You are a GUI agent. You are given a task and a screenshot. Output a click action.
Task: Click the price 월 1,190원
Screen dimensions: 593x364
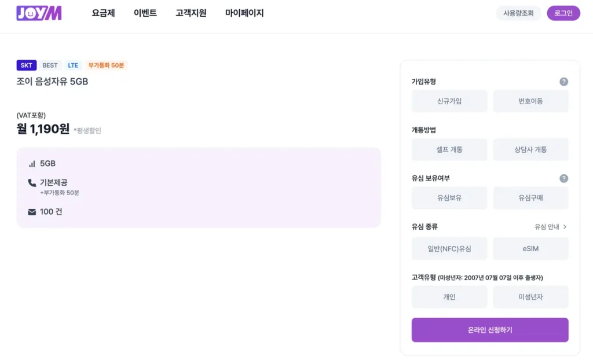43,129
